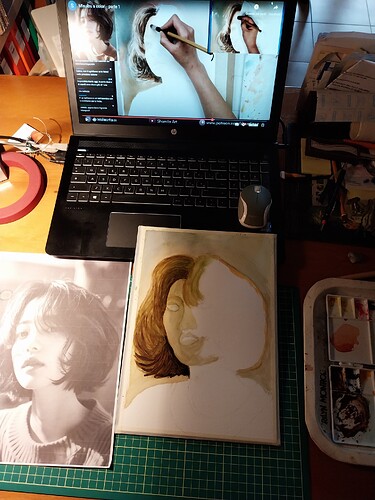Toggle the subtitles icon in the player
The height and width of the screenshot is (500, 375).
[238, 124]
